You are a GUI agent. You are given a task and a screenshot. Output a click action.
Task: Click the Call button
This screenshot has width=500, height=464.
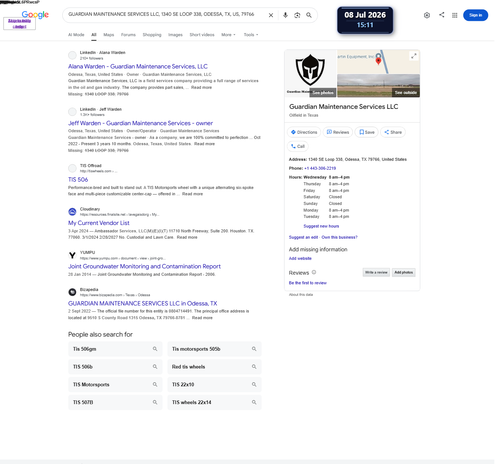(x=298, y=146)
